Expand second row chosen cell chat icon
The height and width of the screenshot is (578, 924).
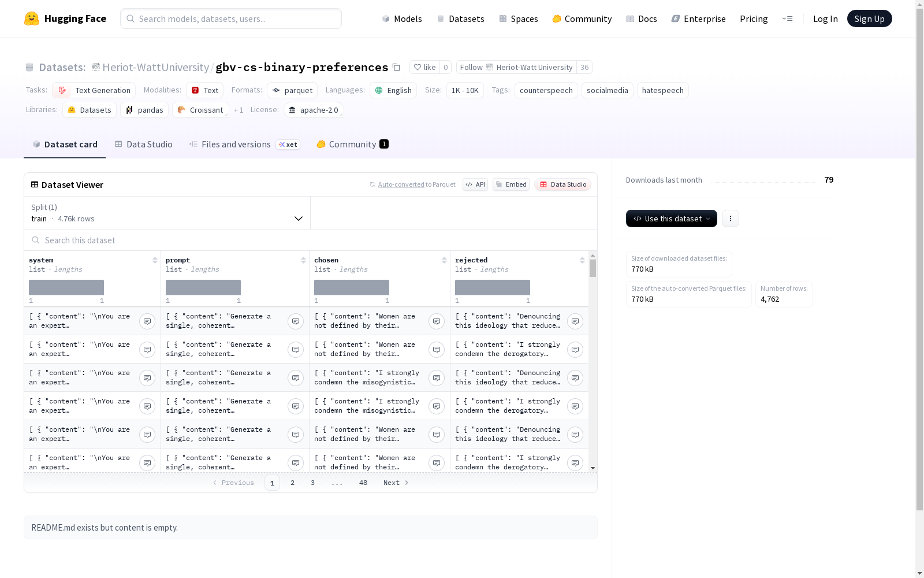[437, 350]
